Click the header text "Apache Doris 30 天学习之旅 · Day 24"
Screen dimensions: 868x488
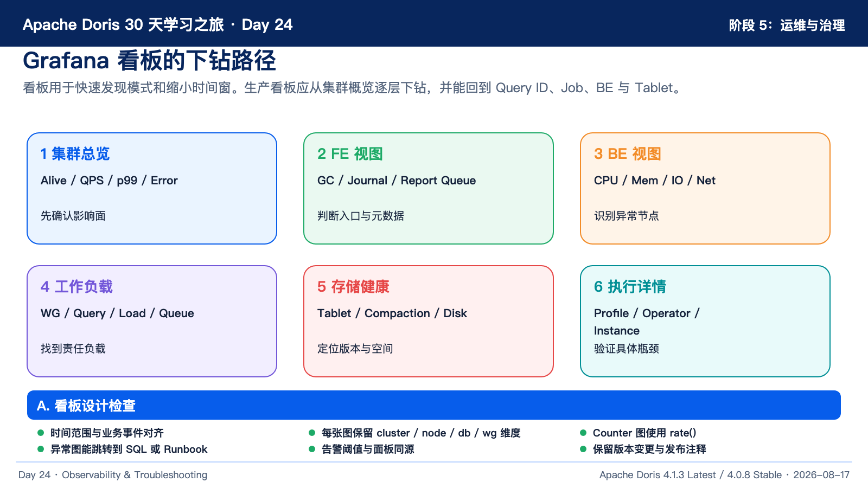(158, 25)
